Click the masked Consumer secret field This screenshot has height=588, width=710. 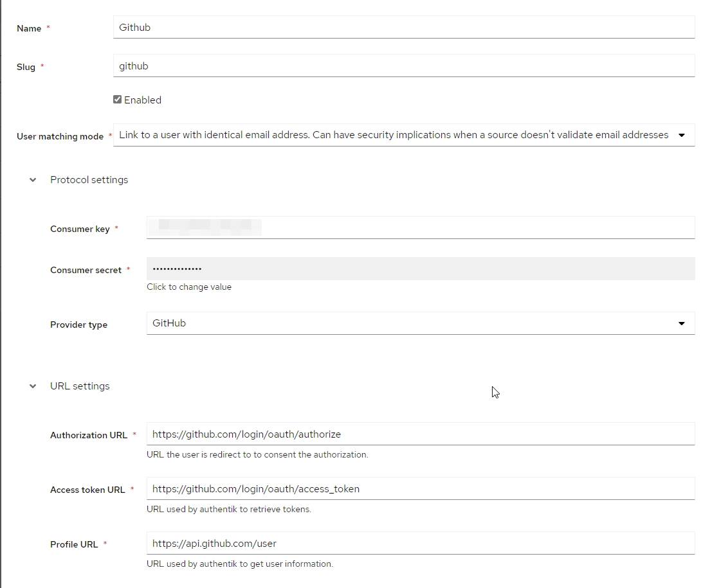coord(421,269)
